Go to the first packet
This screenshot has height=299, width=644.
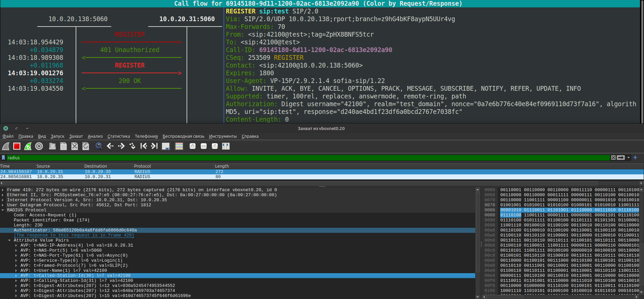coord(144,146)
